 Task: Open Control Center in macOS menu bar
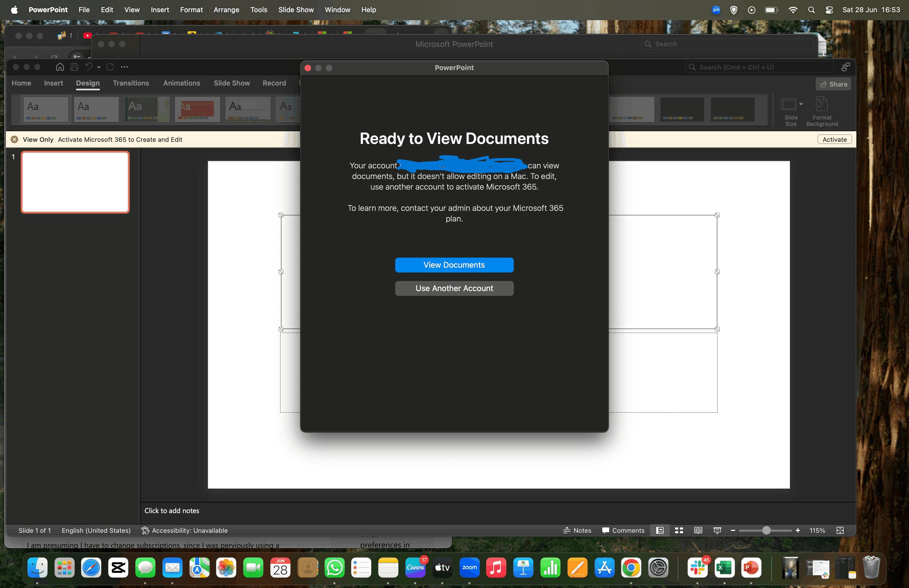(x=829, y=10)
